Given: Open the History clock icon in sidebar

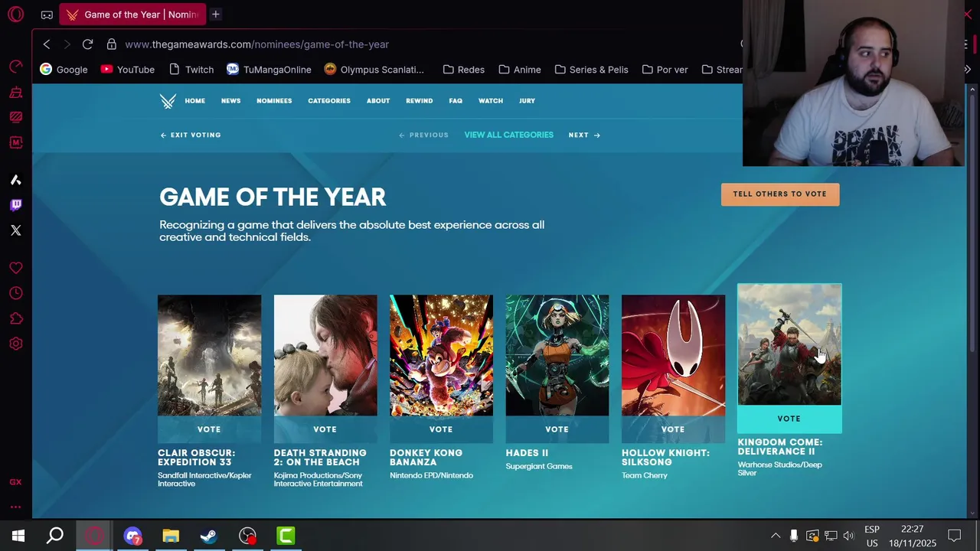Looking at the screenshot, I should click(15, 293).
